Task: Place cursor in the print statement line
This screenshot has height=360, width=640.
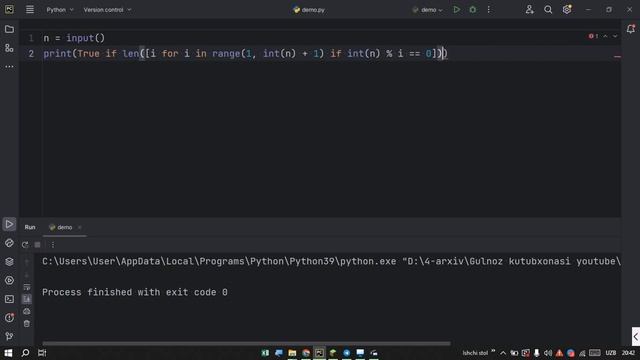Action: tap(245, 53)
